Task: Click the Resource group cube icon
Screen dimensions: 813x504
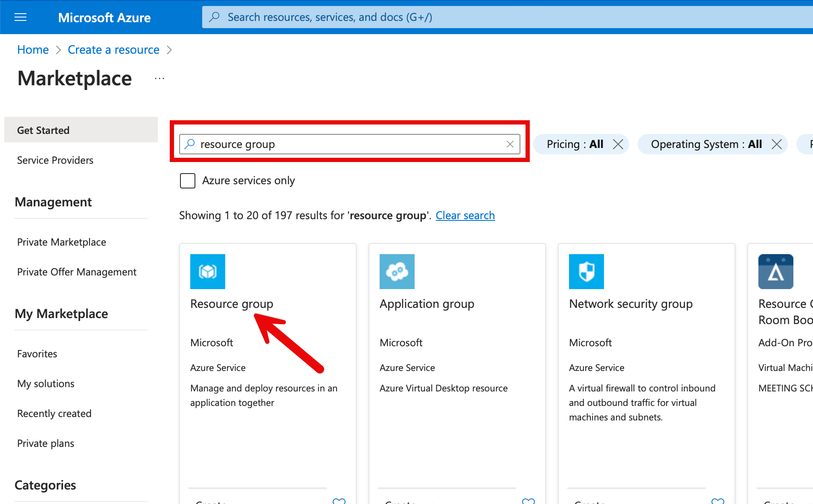Action: (207, 272)
